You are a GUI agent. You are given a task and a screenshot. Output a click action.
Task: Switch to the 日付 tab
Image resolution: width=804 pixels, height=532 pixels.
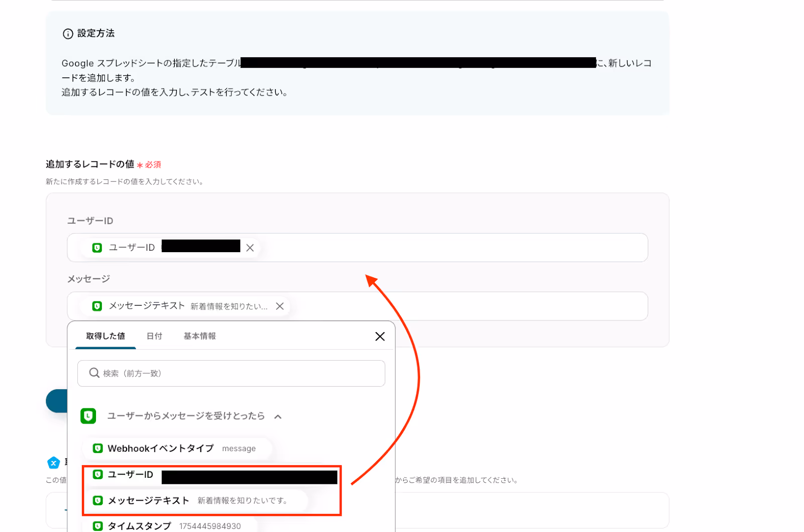point(154,336)
